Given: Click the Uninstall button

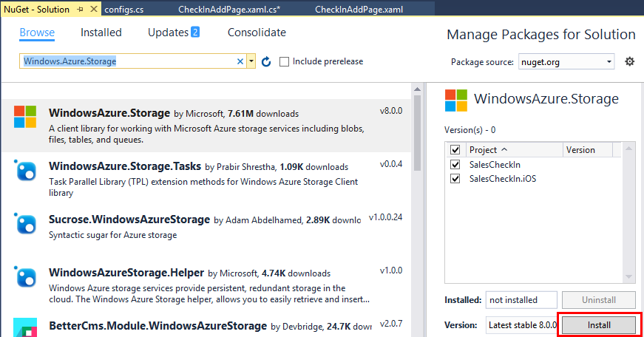Looking at the screenshot, I should (599, 299).
